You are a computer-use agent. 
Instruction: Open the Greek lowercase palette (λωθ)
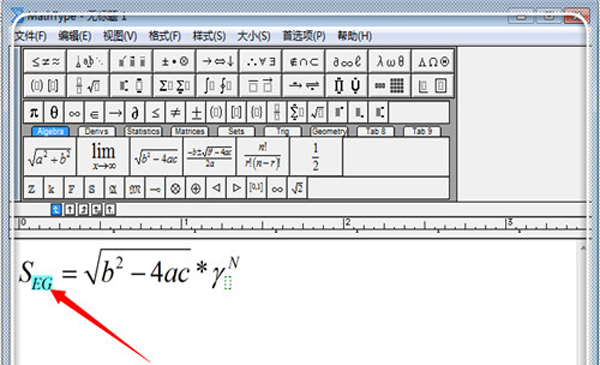click(x=390, y=61)
